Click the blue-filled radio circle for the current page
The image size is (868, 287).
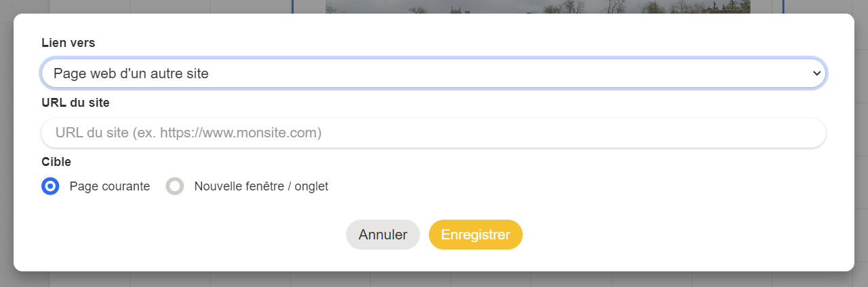pos(50,186)
